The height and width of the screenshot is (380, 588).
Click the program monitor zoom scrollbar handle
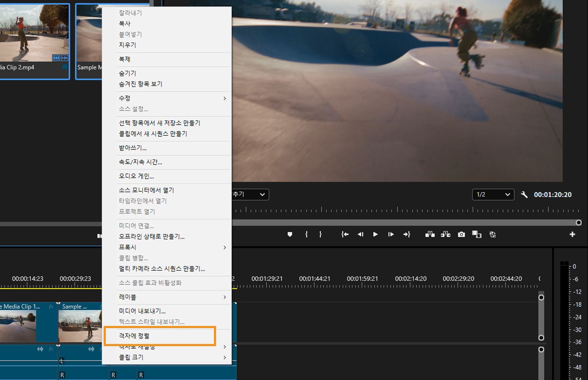tap(578, 223)
